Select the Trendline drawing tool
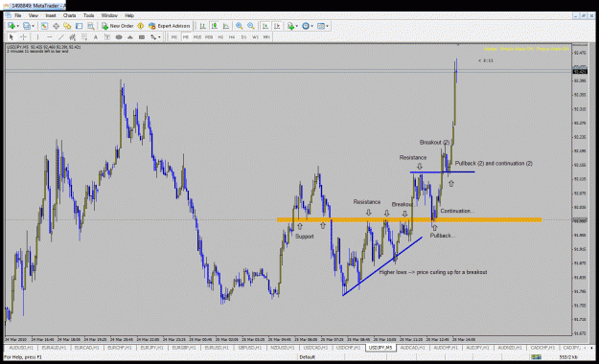 (60, 37)
